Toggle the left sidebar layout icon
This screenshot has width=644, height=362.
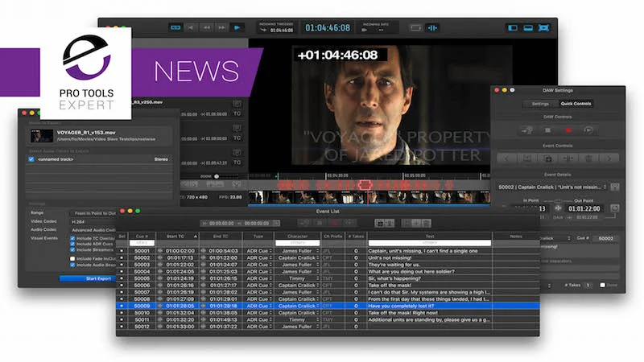point(513,28)
